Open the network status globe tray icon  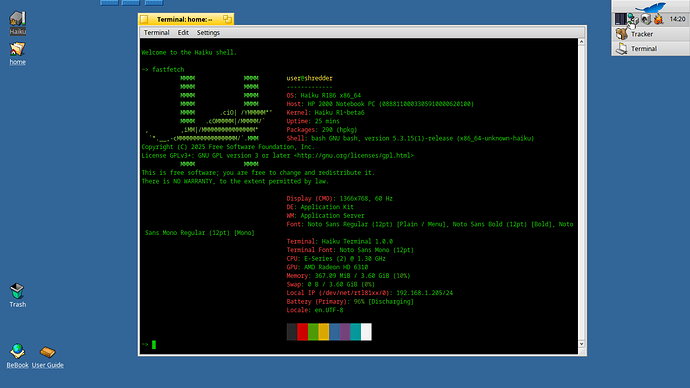[x=633, y=19]
